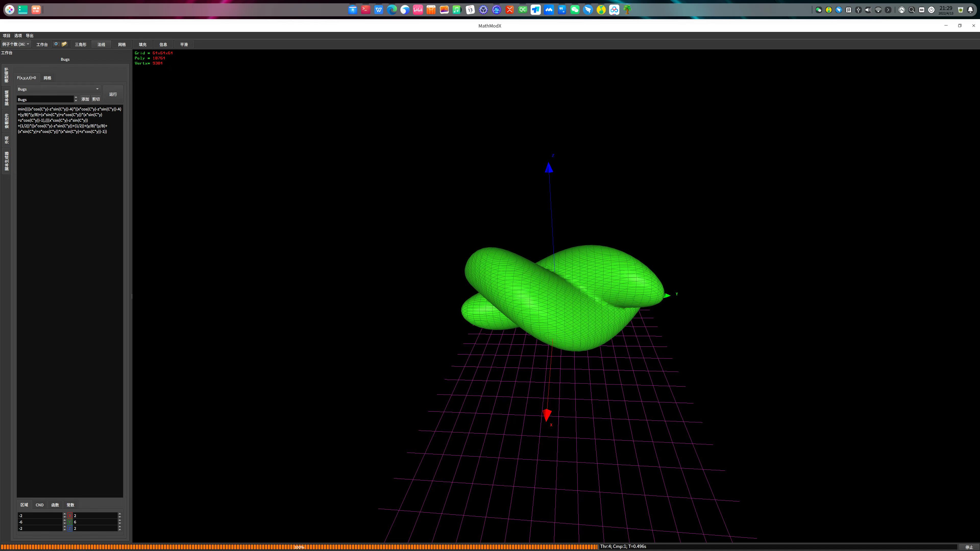Click the 添加 add button
This screenshot has height=551, width=980.
(x=85, y=99)
